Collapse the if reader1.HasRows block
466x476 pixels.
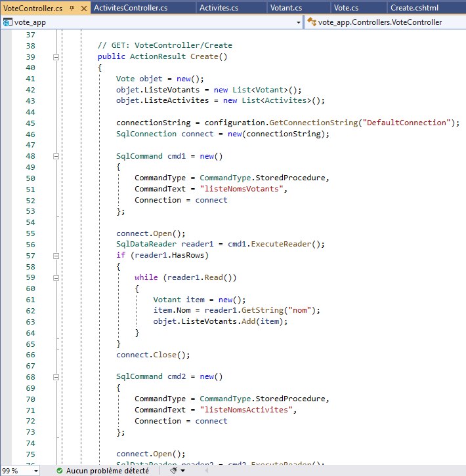point(56,256)
